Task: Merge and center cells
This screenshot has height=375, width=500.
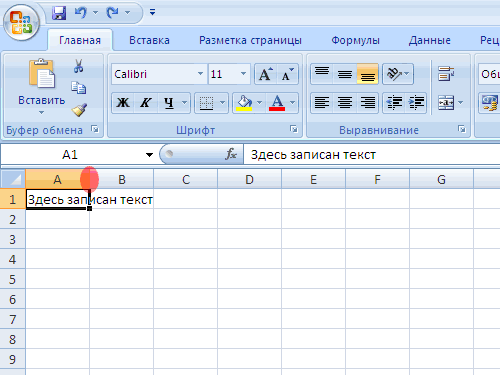Action: (x=446, y=103)
